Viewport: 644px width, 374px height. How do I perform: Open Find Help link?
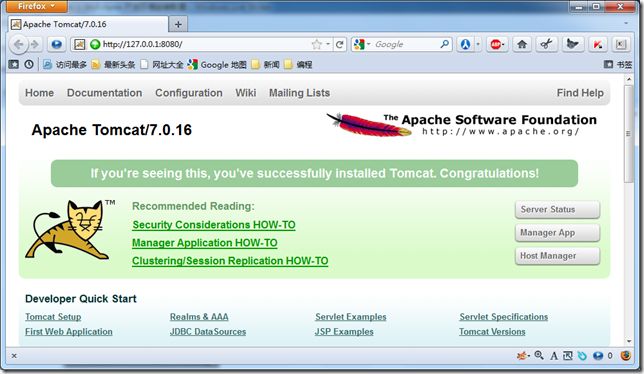coord(580,93)
